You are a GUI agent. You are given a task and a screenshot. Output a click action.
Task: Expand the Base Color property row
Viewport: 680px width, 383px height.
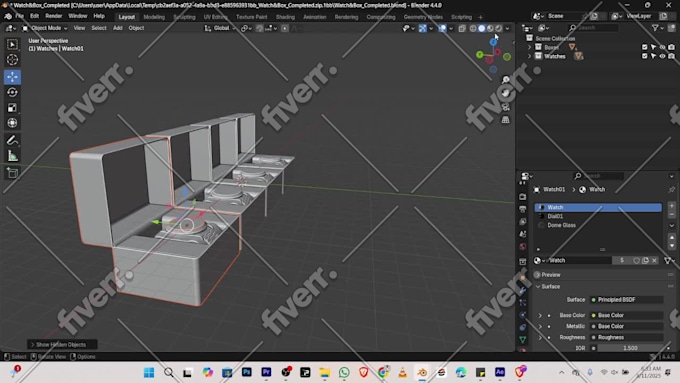(x=540, y=315)
